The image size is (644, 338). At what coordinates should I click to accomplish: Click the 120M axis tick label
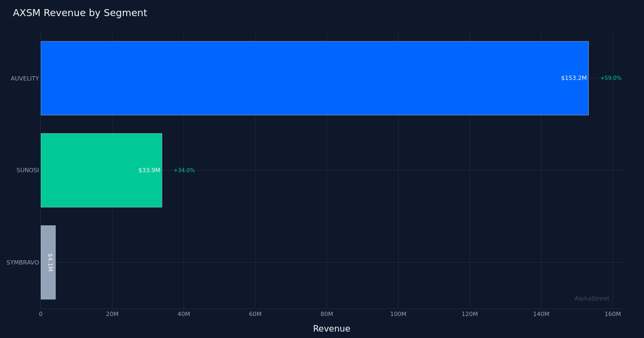pos(470,314)
